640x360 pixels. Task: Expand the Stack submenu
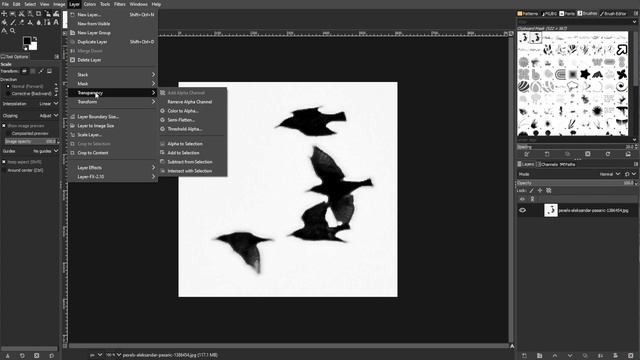coord(113,75)
